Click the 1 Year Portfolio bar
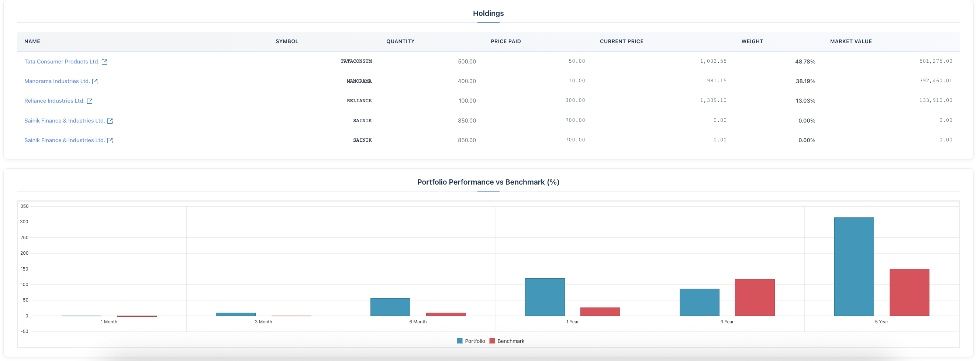Viewport: 980px width, 361px height. [545, 297]
